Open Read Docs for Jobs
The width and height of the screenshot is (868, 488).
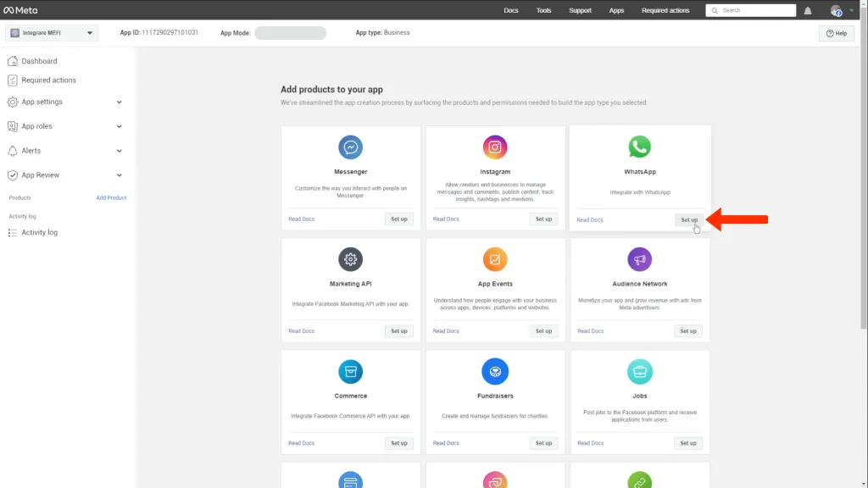click(x=590, y=443)
